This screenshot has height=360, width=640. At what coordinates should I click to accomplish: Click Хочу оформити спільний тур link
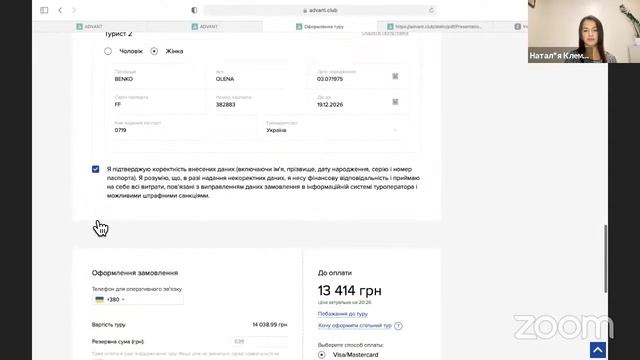pyautogui.click(x=355, y=325)
